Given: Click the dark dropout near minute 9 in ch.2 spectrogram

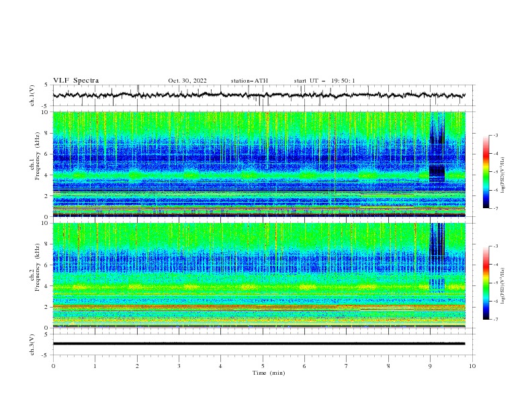Looking at the screenshot, I should coord(437,258).
